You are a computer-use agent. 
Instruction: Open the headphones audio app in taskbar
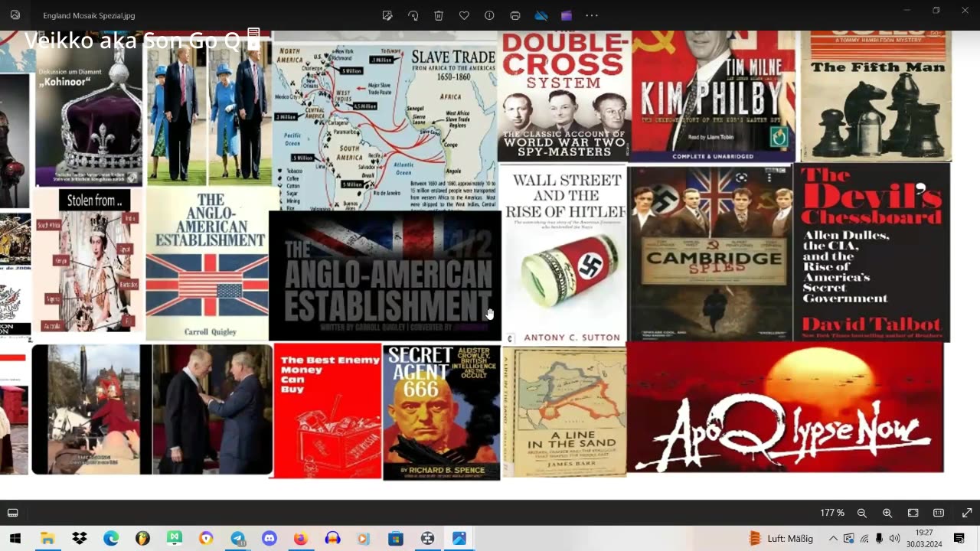pos(332,539)
